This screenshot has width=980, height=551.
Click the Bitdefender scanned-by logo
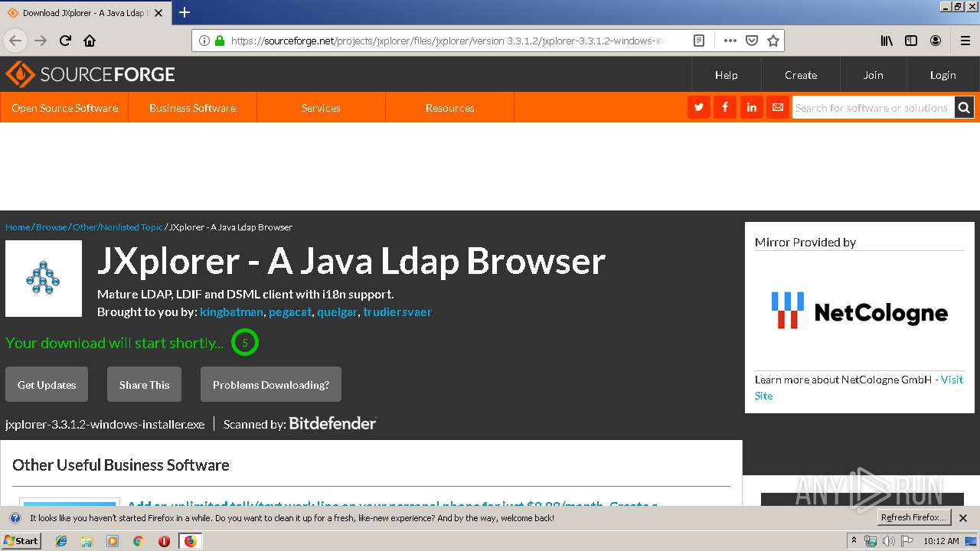(332, 423)
